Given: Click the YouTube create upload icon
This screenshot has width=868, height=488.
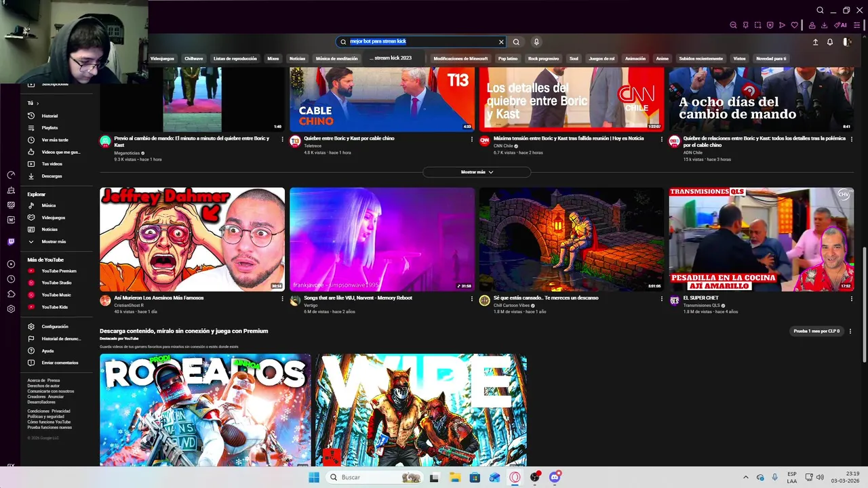Looking at the screenshot, I should [815, 42].
